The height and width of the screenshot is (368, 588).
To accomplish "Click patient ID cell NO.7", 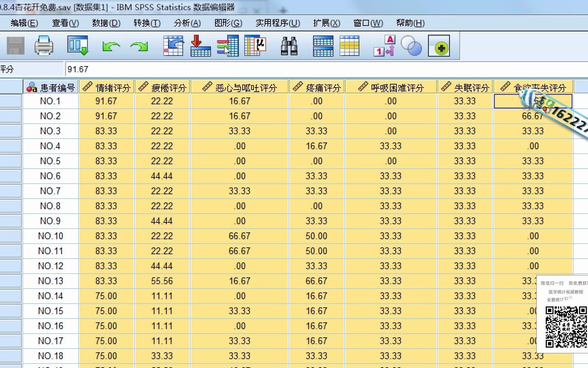I will [51, 191].
